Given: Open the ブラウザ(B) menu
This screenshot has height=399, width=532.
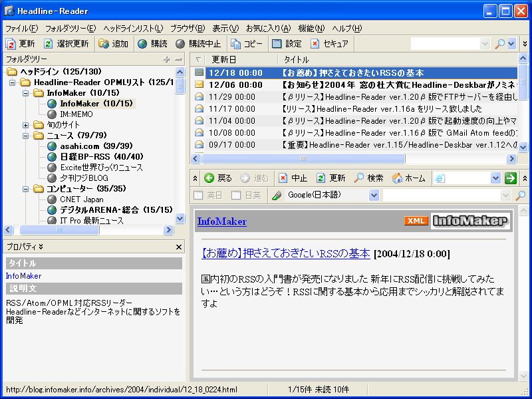Looking at the screenshot, I should click(x=187, y=28).
